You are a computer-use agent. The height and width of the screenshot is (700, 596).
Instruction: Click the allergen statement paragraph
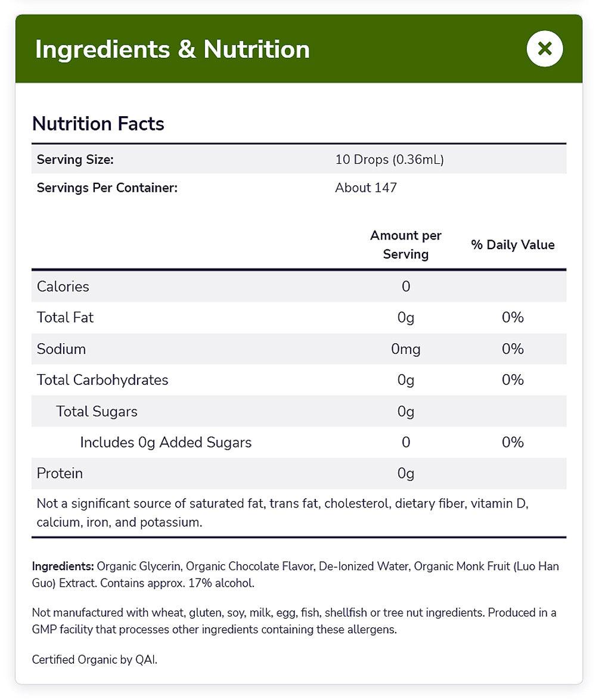[294, 621]
